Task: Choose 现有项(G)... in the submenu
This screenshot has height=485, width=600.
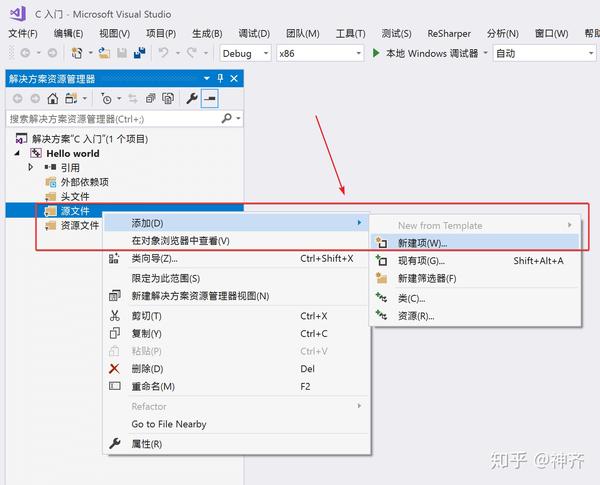Action: (x=474, y=261)
